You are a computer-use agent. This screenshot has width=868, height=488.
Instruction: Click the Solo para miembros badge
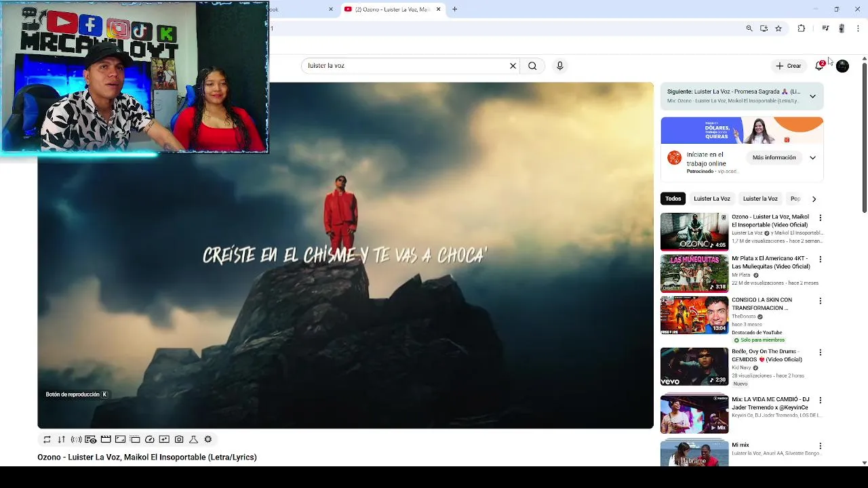pos(759,340)
